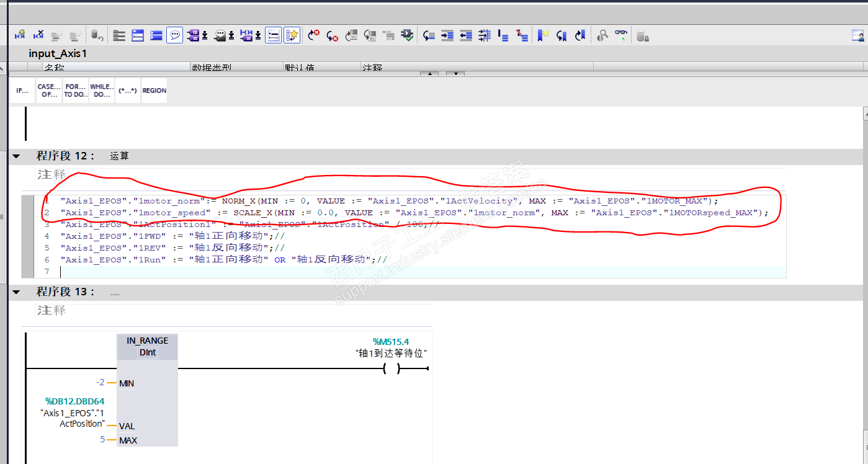Click the outdent text icon
This screenshot has height=464, width=868.
point(466,35)
